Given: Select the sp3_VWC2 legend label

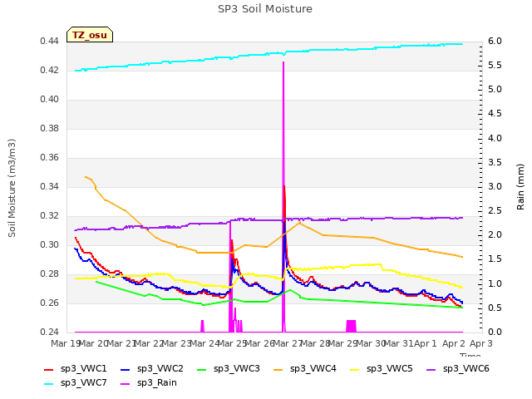Looking at the screenshot, I should [160, 369].
